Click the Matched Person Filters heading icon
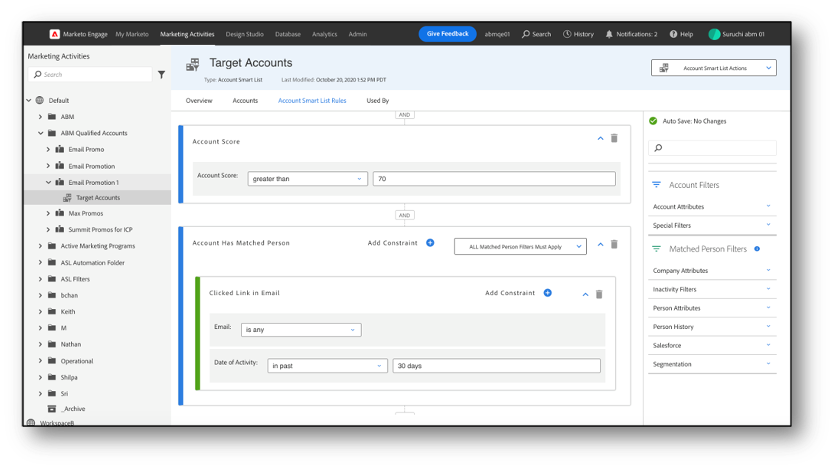Screen dimensions: 834x469 click(x=656, y=249)
